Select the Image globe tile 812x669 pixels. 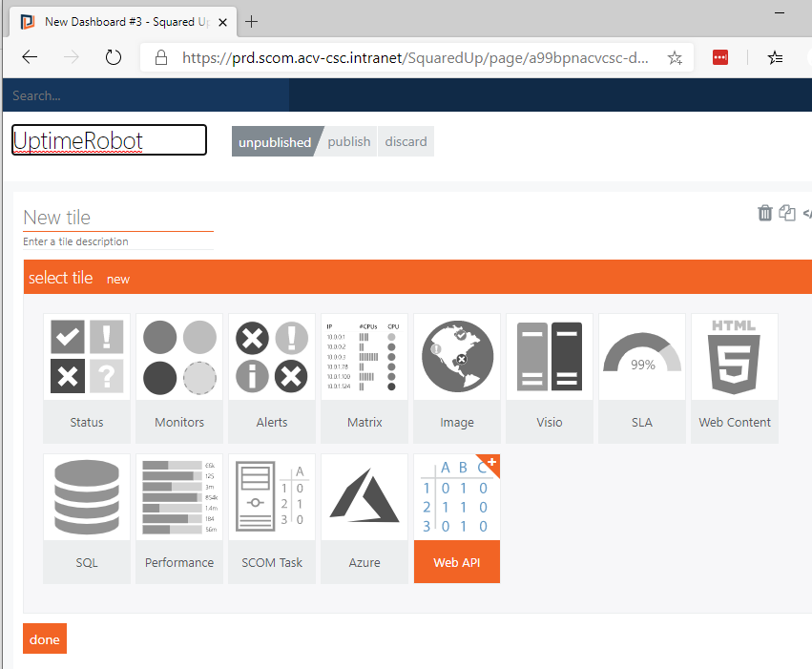(x=457, y=379)
